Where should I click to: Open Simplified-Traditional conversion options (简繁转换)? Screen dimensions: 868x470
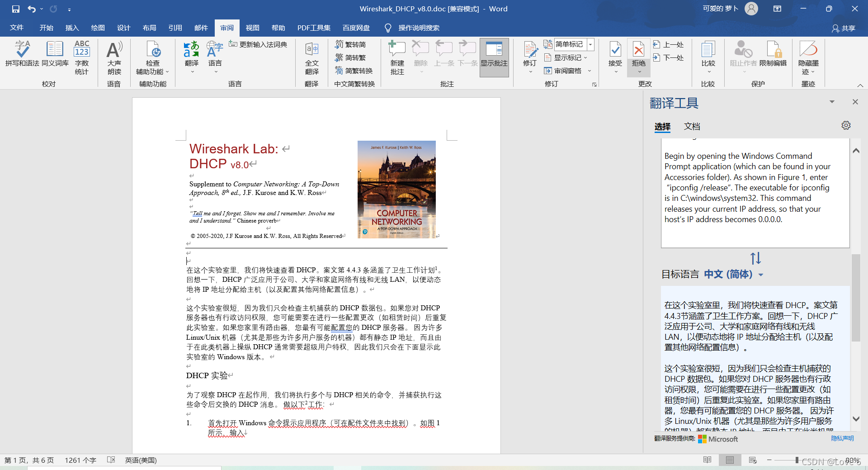coord(354,71)
